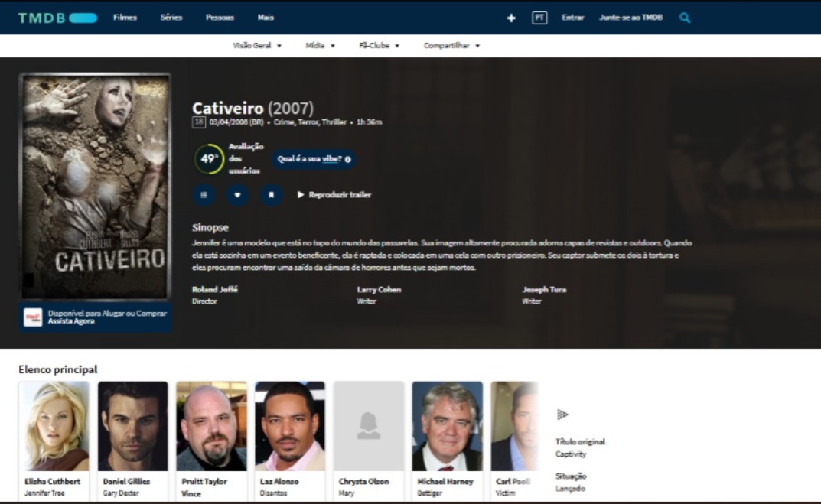Click the streaming provider icon under poster
The image size is (821, 504).
[x=33, y=317]
